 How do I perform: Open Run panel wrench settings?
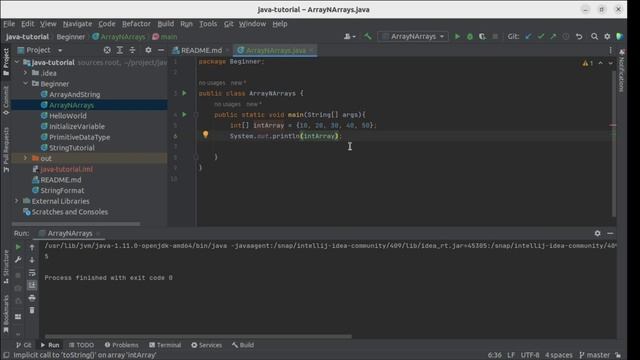[18, 260]
